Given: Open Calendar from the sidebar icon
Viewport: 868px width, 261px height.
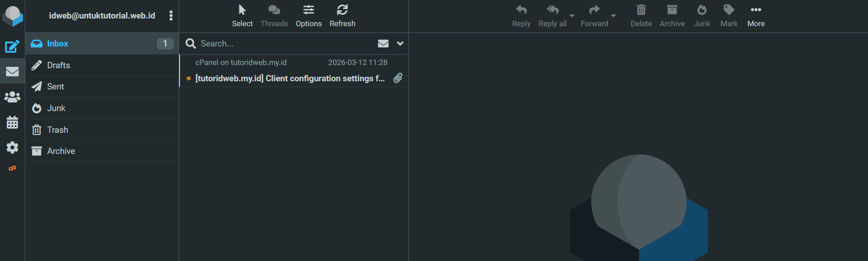Looking at the screenshot, I should (x=12, y=122).
